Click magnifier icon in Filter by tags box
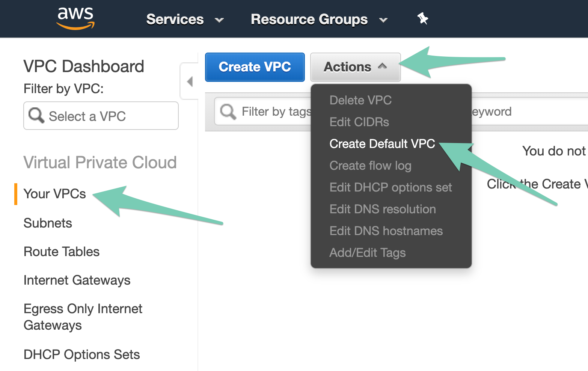Viewport: 588px width, 371px height. 228,112
